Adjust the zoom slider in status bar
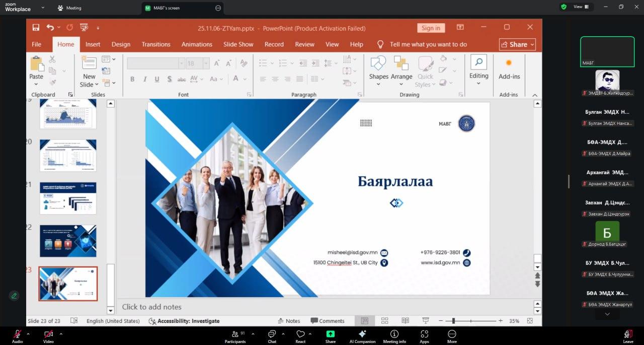Image resolution: width=644 pixels, height=345 pixels. [x=454, y=321]
